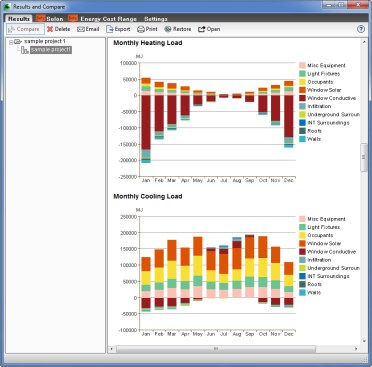Click Light Fixtures swatch in heating legend

302,74
